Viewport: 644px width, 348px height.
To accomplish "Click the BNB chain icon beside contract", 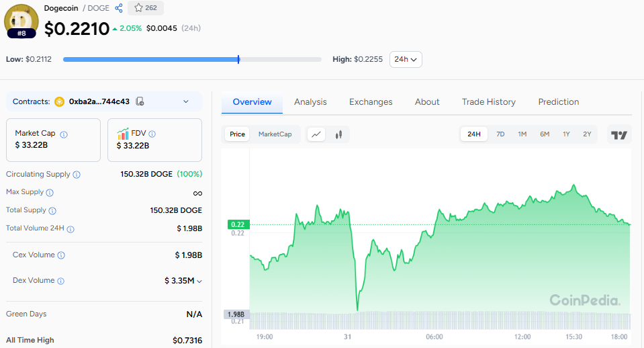I will coord(60,101).
